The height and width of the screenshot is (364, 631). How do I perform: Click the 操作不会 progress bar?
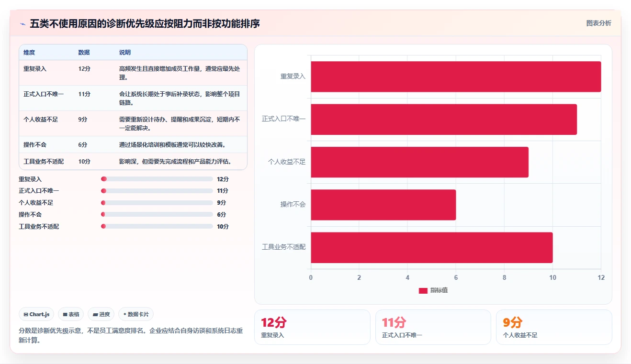pos(157,215)
